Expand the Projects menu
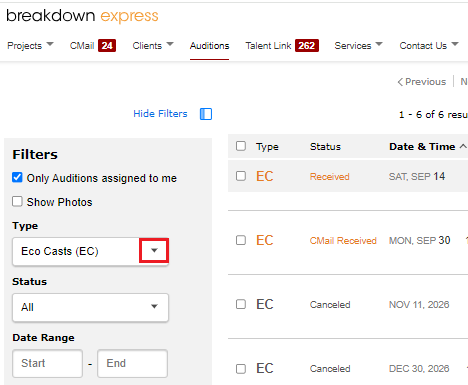468x385 pixels. (30, 46)
